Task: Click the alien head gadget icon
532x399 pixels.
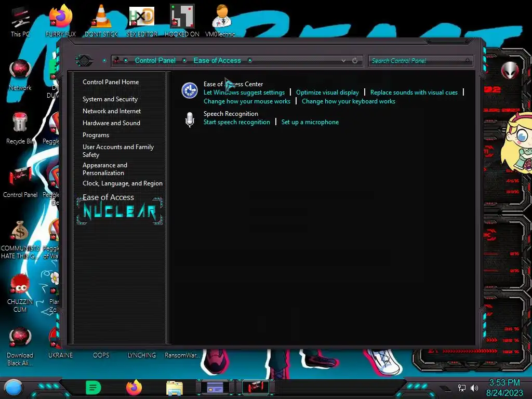Action: pyautogui.click(x=510, y=71)
